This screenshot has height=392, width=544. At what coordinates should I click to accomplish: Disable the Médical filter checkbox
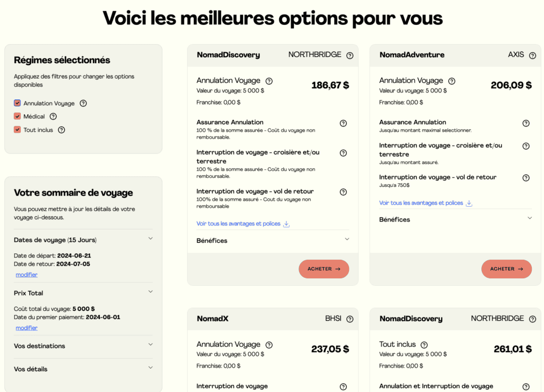click(x=17, y=116)
